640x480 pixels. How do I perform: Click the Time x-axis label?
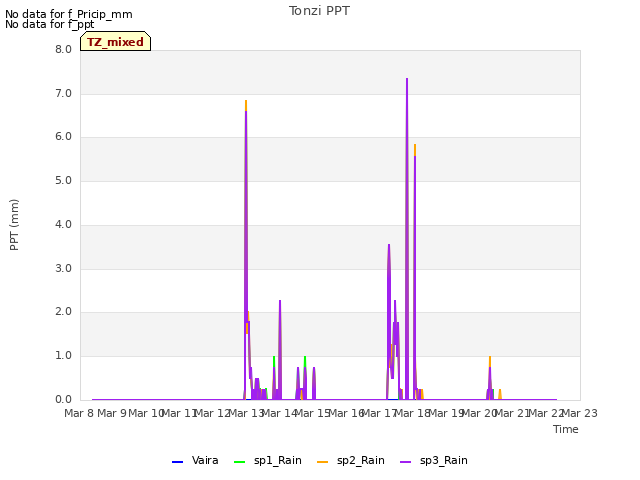566,429
